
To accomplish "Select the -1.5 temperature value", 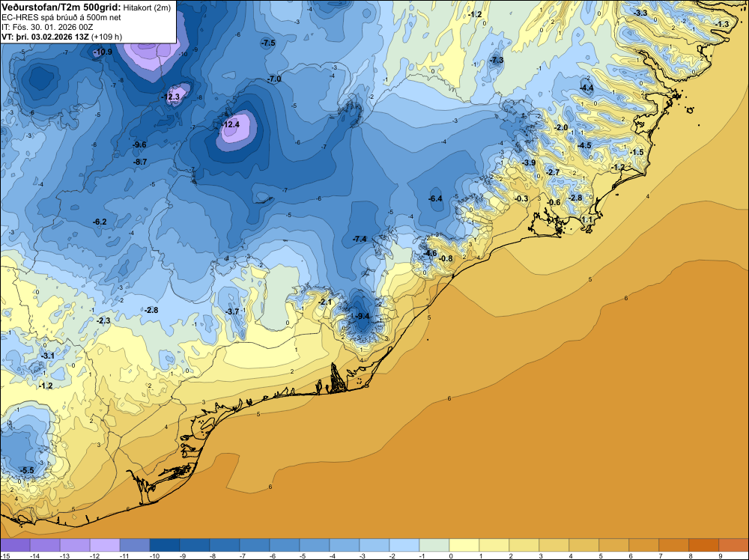I will (x=637, y=152).
